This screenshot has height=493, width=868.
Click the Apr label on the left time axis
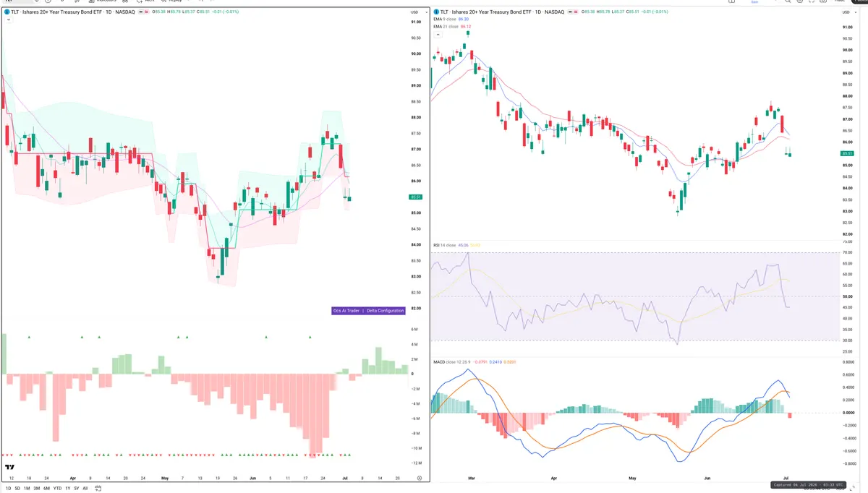(x=73, y=479)
